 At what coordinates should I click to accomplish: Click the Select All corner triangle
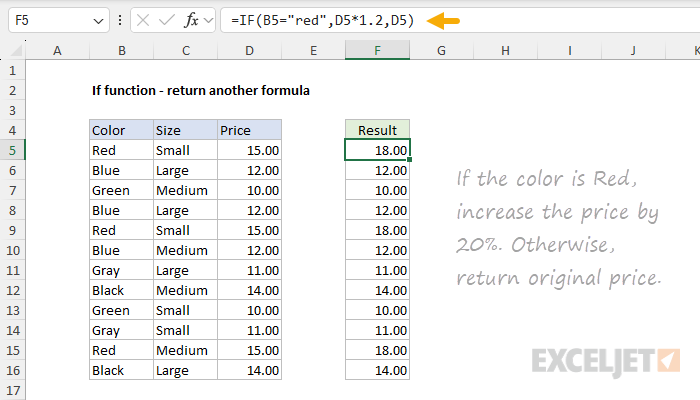click(x=16, y=50)
